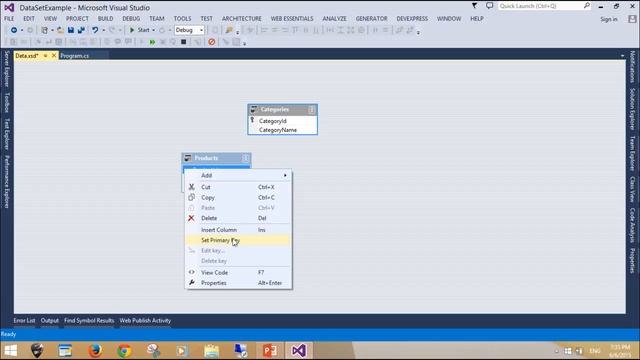This screenshot has height=360, width=640.
Task: Open Firefox from the taskbar
Action: click(95, 351)
